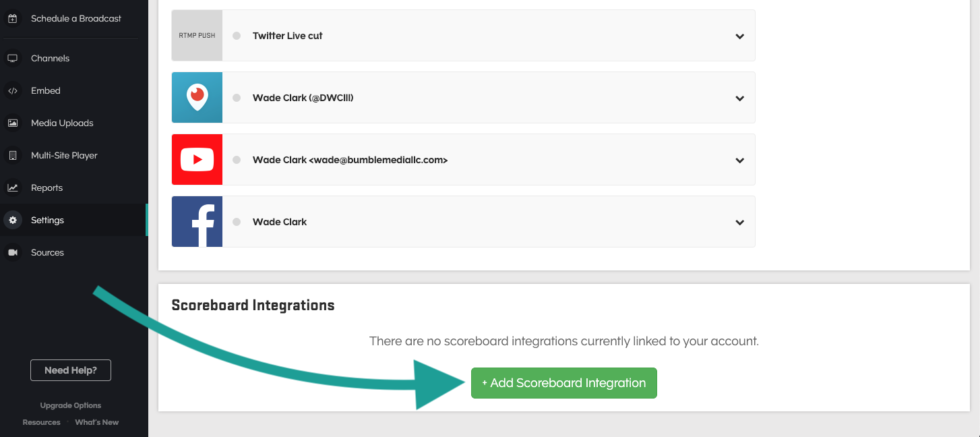980x437 pixels.
Task: Click the Media Uploads image icon
Action: tap(12, 123)
